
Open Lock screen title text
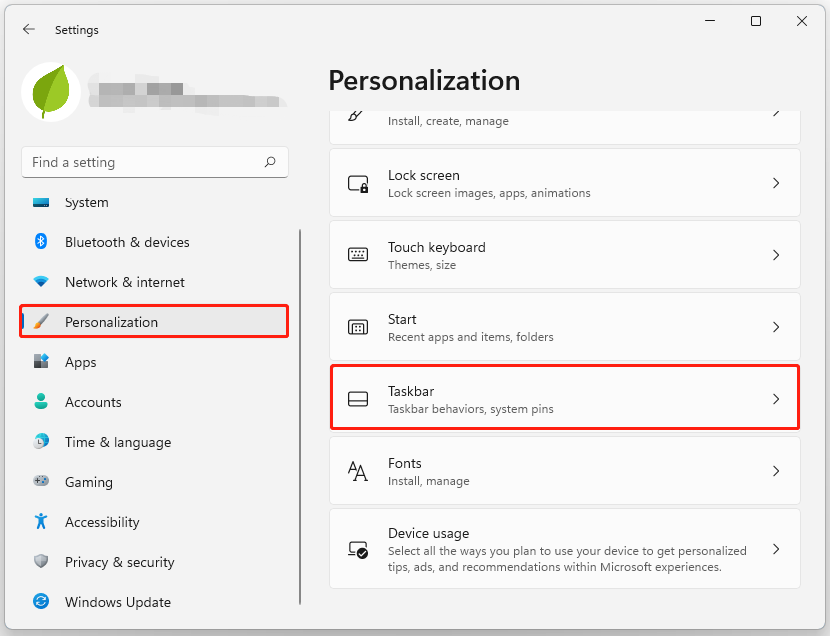tap(423, 175)
